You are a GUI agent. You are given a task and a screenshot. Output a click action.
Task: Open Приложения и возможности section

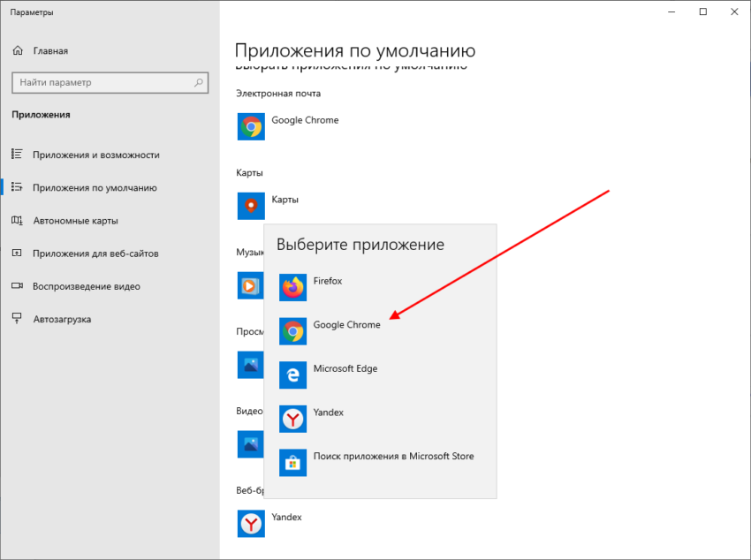95,155
